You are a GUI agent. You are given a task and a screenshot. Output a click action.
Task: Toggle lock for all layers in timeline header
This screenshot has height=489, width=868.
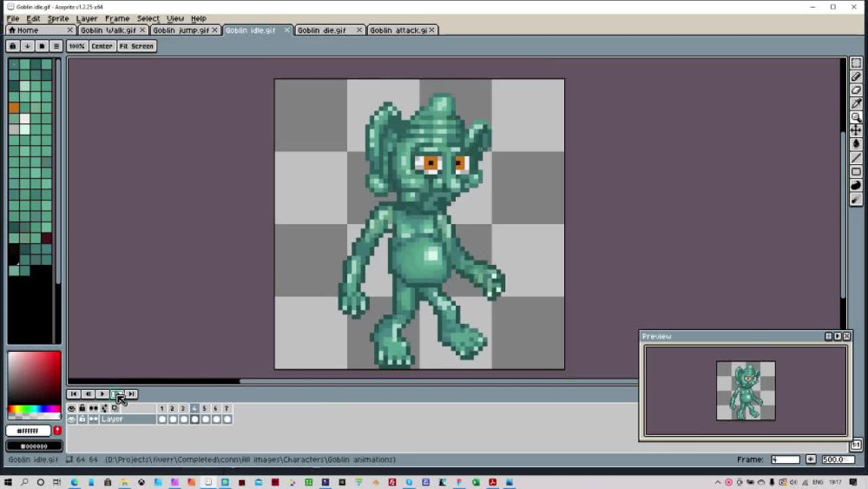82,408
